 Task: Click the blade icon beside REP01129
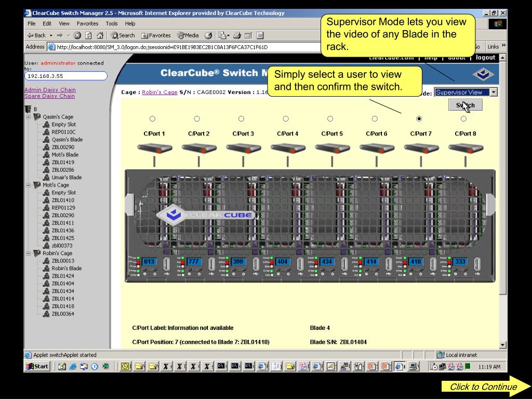pyautogui.click(x=46, y=208)
